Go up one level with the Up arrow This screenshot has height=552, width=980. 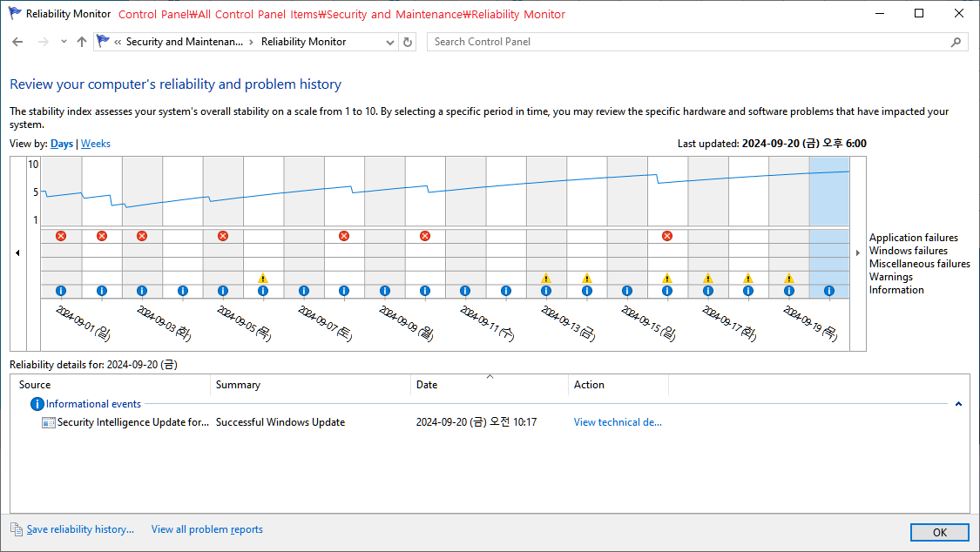(82, 42)
